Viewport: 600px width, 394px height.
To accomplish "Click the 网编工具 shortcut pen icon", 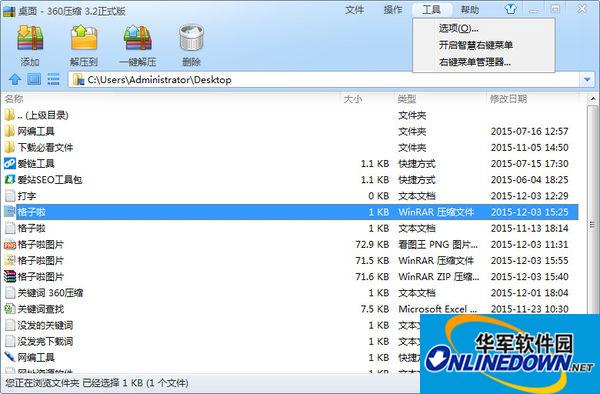I will click(10, 357).
